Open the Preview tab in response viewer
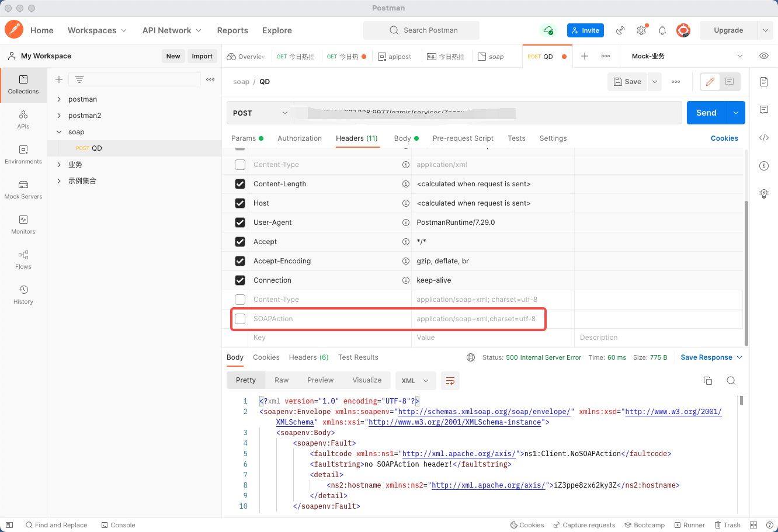Viewport: 778px width, 532px height. click(320, 380)
